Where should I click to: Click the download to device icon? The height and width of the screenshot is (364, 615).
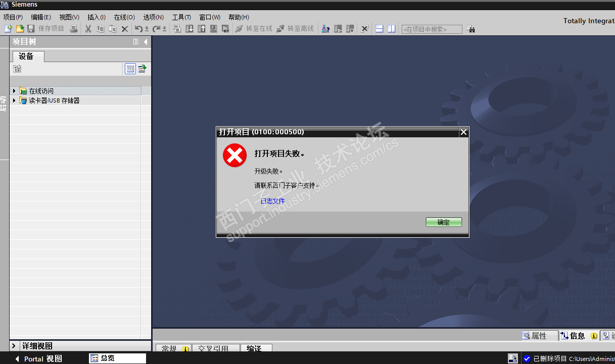tap(190, 29)
